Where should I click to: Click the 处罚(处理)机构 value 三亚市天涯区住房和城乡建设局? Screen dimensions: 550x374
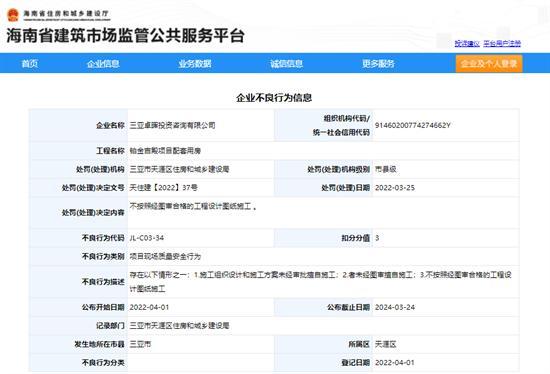pos(179,169)
